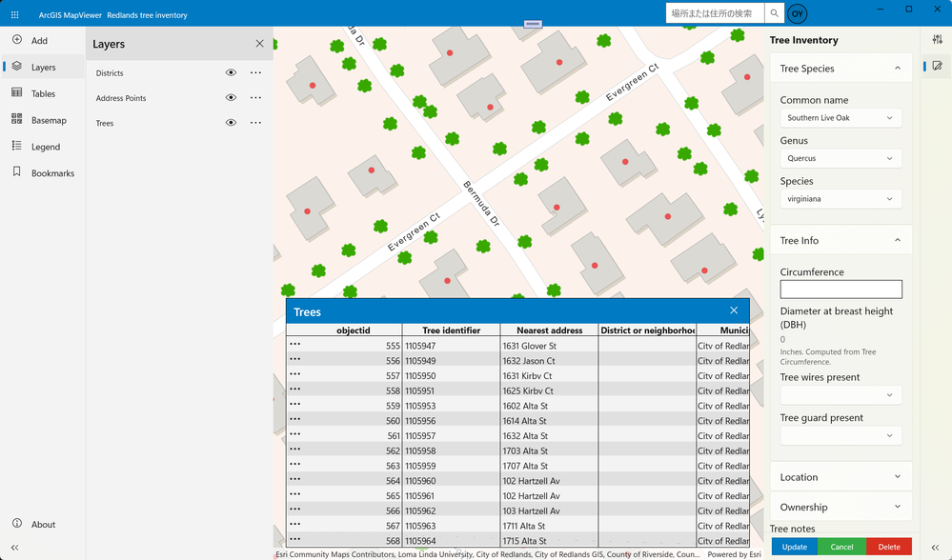
Task: Open row menu for objectid 561
Action: [x=295, y=434]
